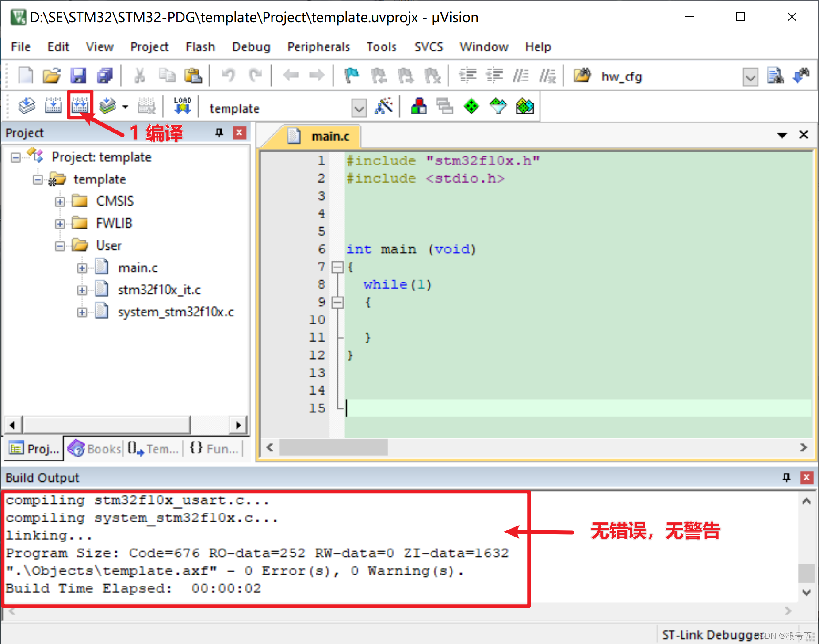Open the SVCS menu

[x=429, y=47]
